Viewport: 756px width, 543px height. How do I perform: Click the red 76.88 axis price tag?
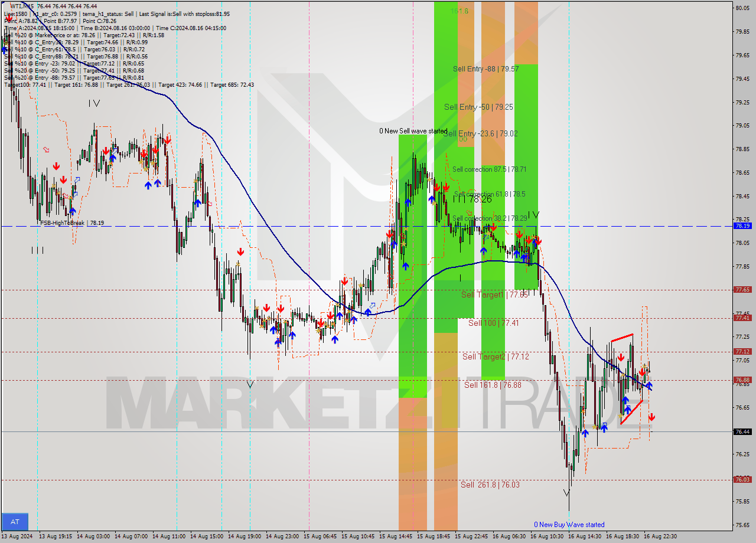point(742,380)
